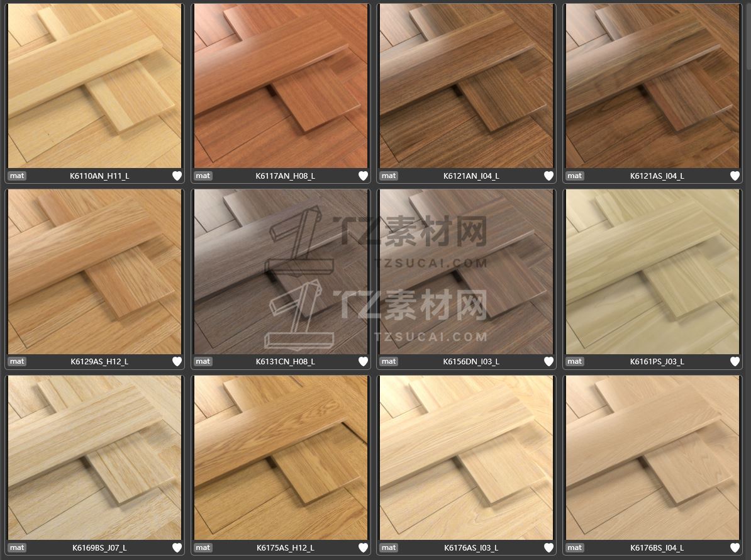Select the K6131CN_H08_L caption
The image size is (751, 560).
(286, 361)
